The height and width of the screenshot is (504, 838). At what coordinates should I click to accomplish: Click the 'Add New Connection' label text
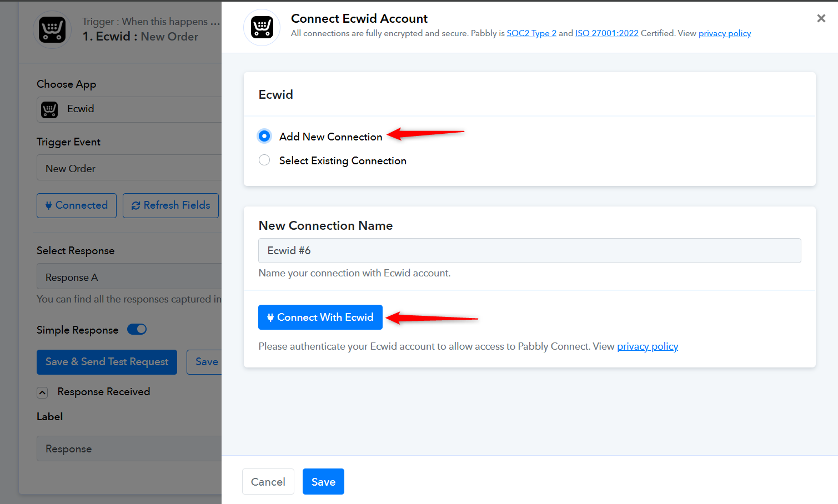tap(330, 137)
